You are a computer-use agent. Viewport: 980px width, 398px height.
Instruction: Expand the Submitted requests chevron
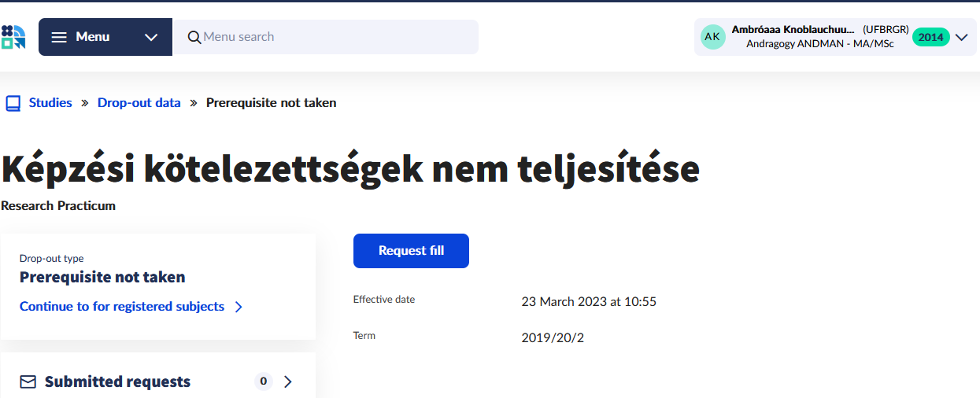point(287,381)
